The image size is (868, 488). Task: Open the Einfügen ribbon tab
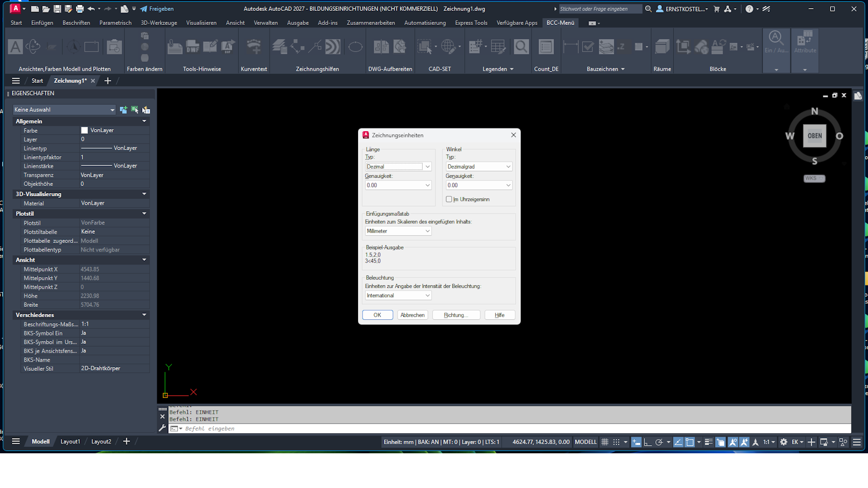(x=42, y=23)
